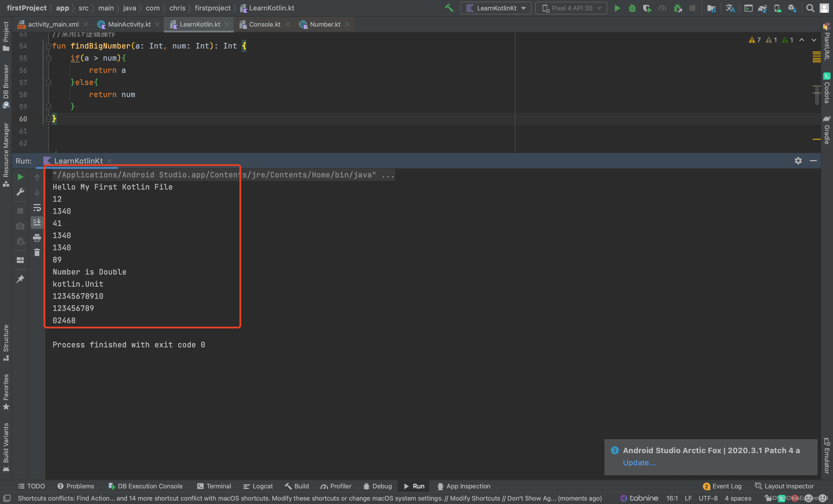Sync project with Gradle elephant icon

coord(763,8)
